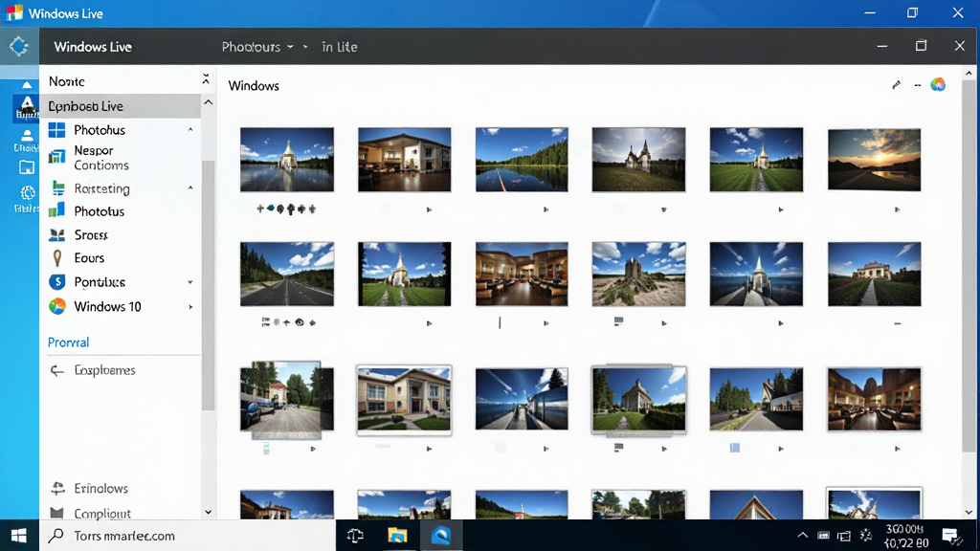This screenshot has height=551, width=980.
Task: Click the sidebar scroll up arrow
Action: (x=209, y=102)
